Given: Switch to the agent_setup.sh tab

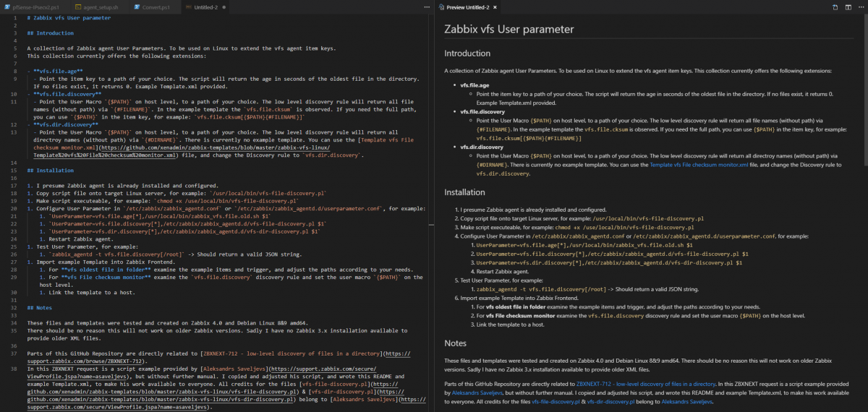Looking at the screenshot, I should [98, 7].
